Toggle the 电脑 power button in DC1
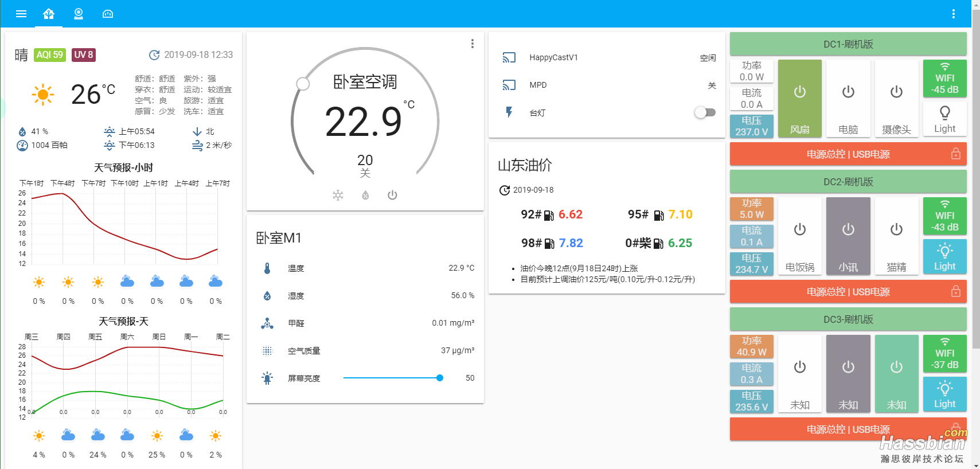The height and width of the screenshot is (469, 980). point(848,98)
